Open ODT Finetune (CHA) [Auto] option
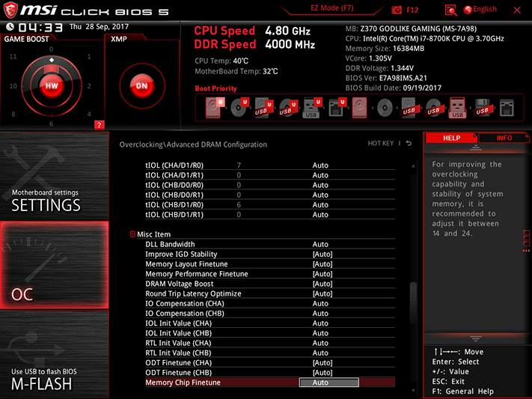This screenshot has width=532, height=399. [x=322, y=362]
